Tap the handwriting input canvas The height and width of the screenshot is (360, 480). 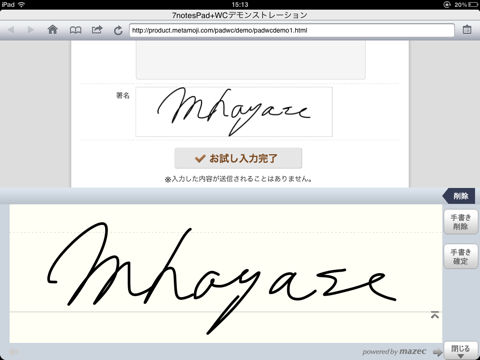point(226,273)
